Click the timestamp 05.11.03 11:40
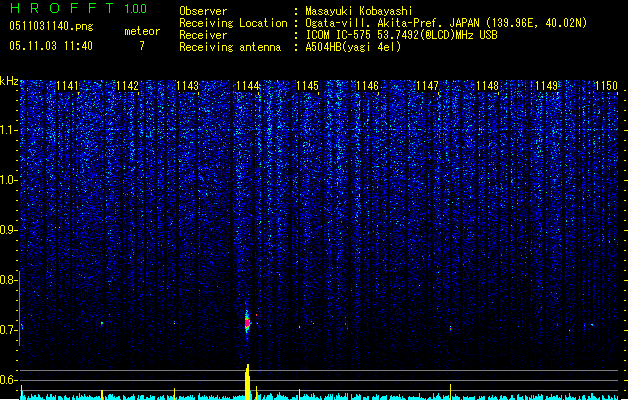629x400 pixels. click(x=51, y=46)
